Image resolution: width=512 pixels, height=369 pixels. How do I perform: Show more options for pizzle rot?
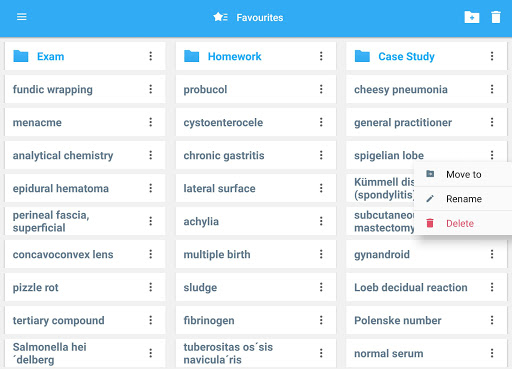pos(151,287)
